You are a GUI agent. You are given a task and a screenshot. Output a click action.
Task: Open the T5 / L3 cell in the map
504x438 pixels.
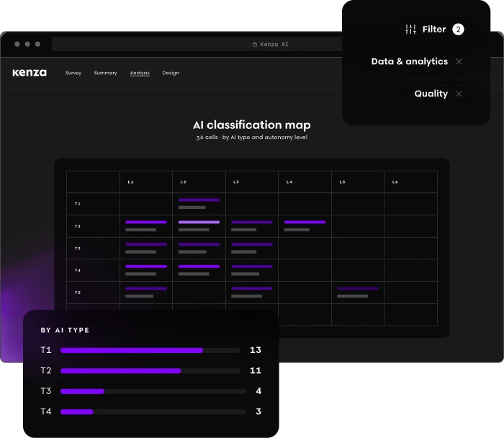coord(252,292)
